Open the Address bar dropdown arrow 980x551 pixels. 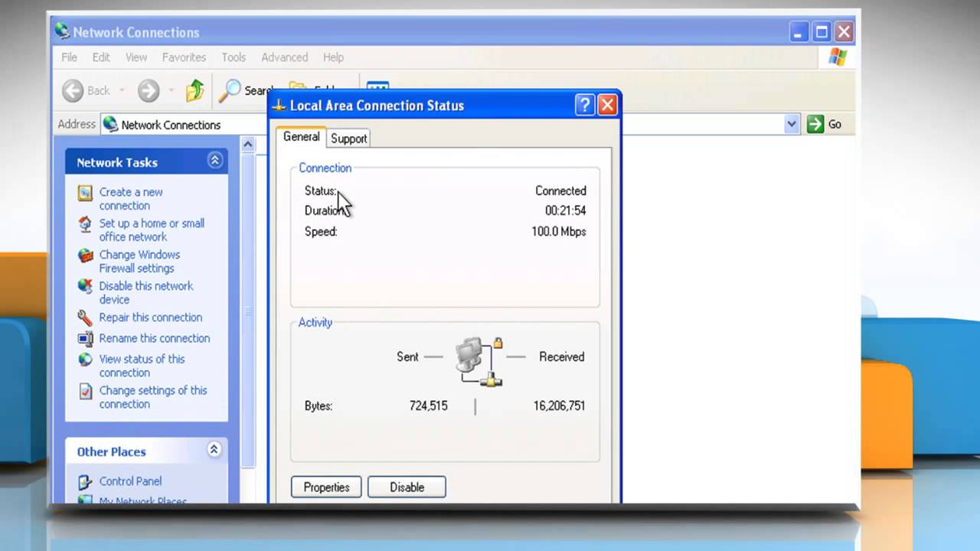tap(792, 124)
